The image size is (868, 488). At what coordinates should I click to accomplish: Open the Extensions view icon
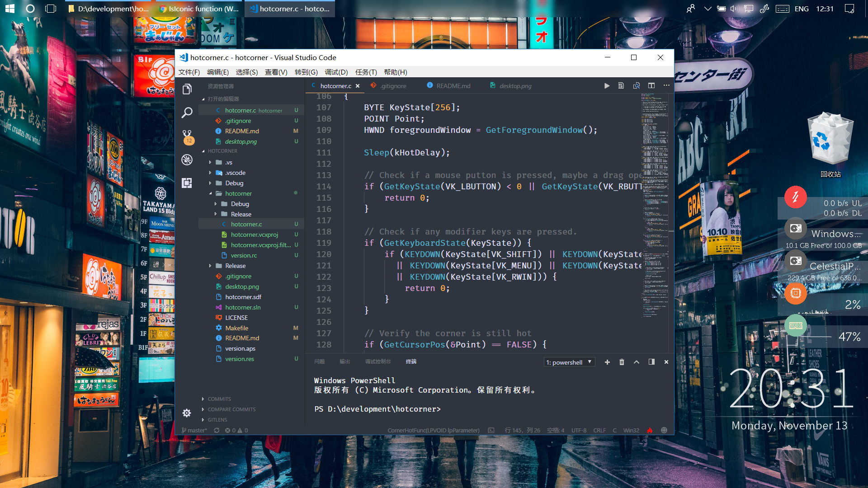187,183
